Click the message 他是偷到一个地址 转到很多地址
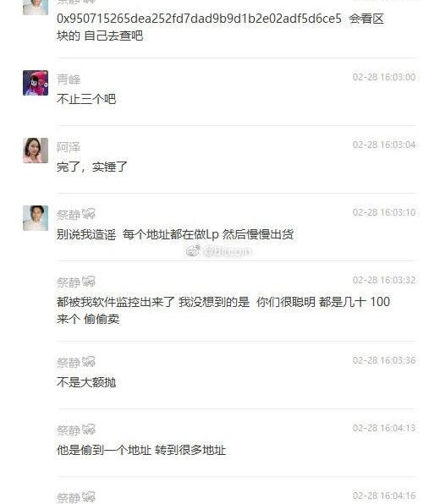 point(141,450)
